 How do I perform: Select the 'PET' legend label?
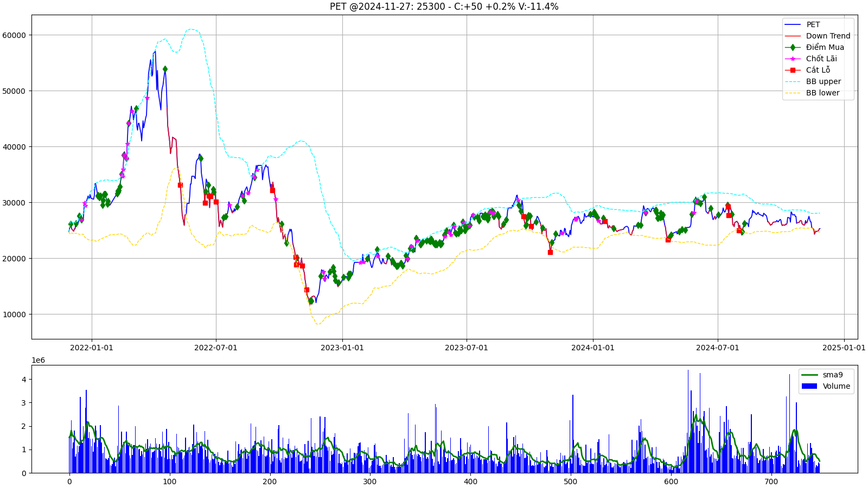813,24
